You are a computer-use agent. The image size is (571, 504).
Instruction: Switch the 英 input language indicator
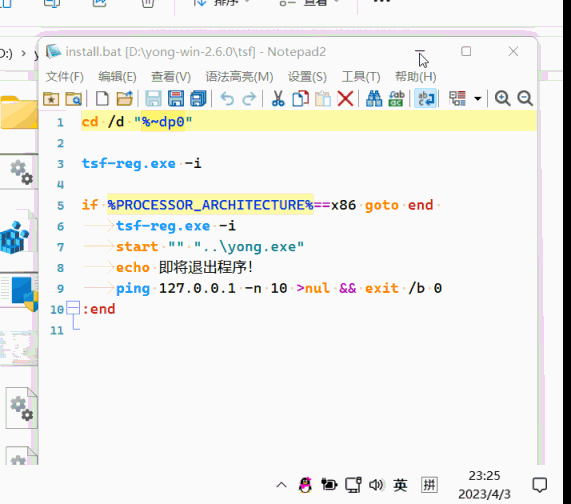coord(400,485)
